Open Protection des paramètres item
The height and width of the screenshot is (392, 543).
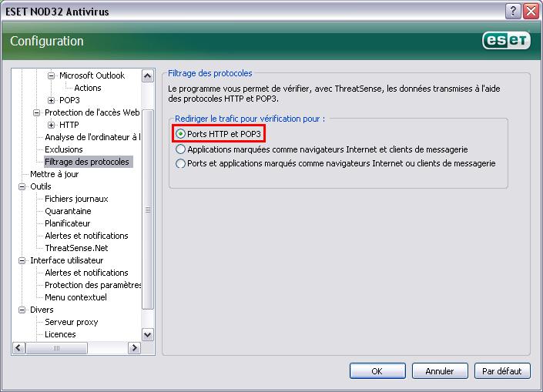[x=92, y=285]
